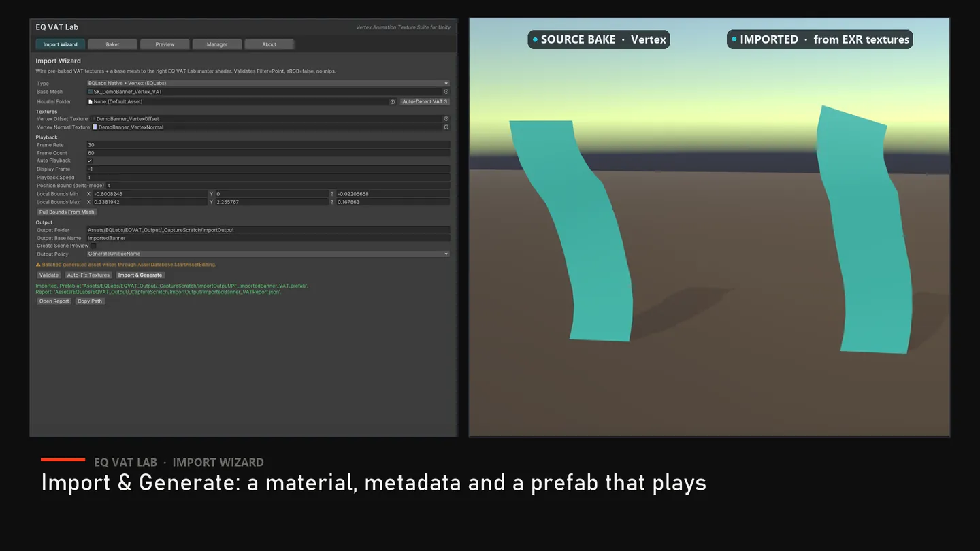
Task: Click the Auto-Fix Textures button
Action: click(x=88, y=275)
